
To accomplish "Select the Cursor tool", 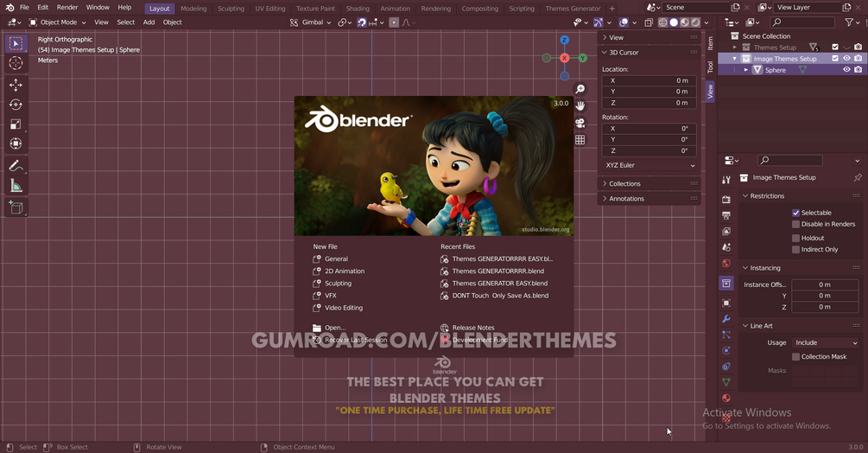I will pyautogui.click(x=16, y=63).
